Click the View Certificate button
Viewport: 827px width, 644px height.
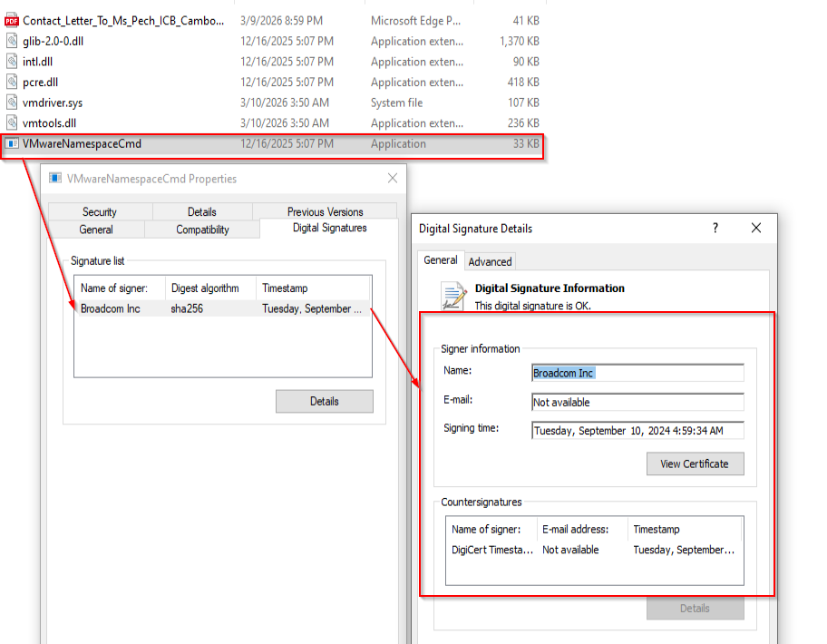tap(695, 463)
